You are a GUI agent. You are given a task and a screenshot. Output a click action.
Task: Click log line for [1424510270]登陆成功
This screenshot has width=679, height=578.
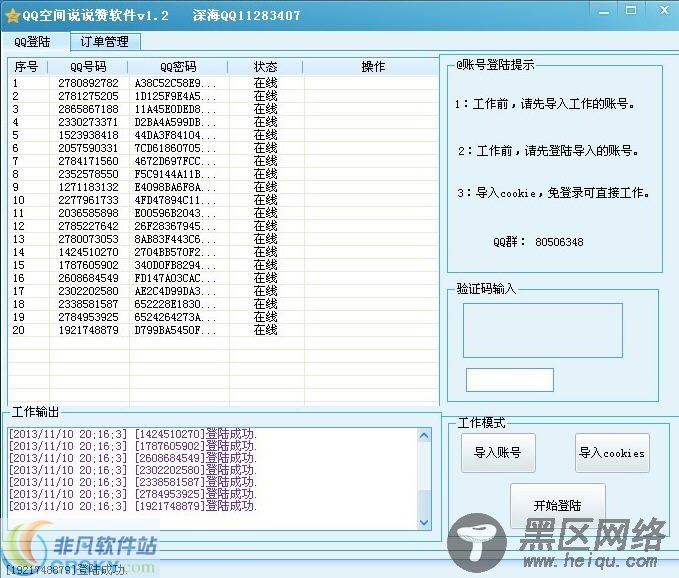pos(133,434)
